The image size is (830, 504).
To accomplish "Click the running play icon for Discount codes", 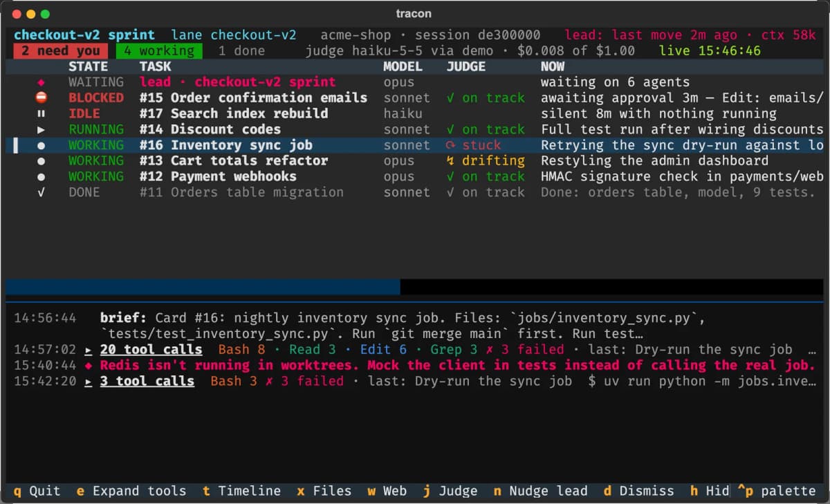I will [41, 129].
